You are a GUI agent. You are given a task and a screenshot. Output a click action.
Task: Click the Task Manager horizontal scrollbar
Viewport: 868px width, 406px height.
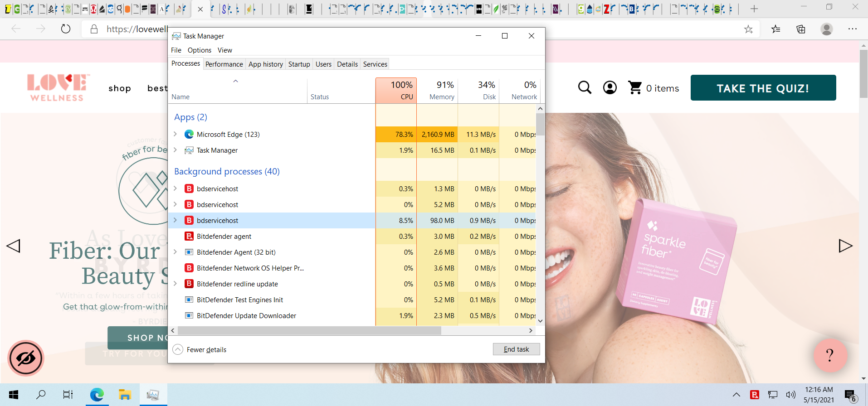coord(309,331)
